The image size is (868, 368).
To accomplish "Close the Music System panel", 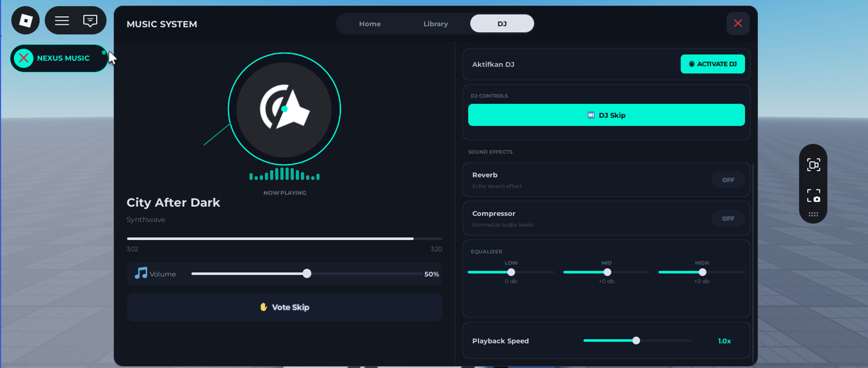I will tap(738, 24).
